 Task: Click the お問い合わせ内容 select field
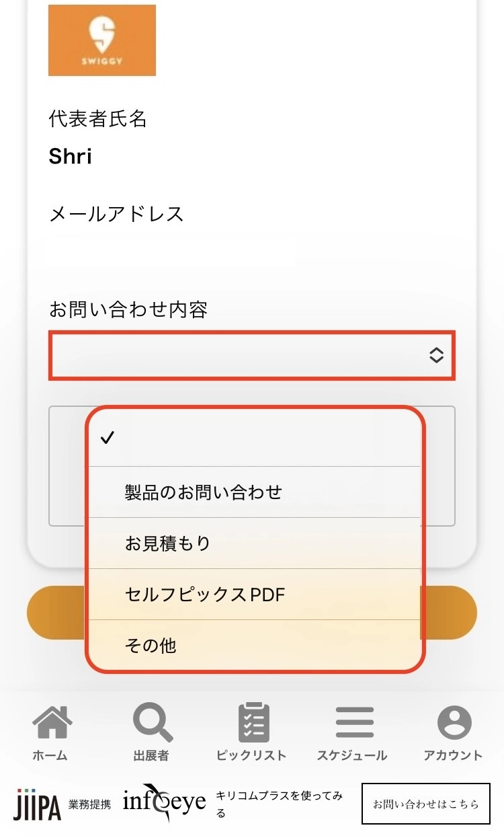pos(252,355)
